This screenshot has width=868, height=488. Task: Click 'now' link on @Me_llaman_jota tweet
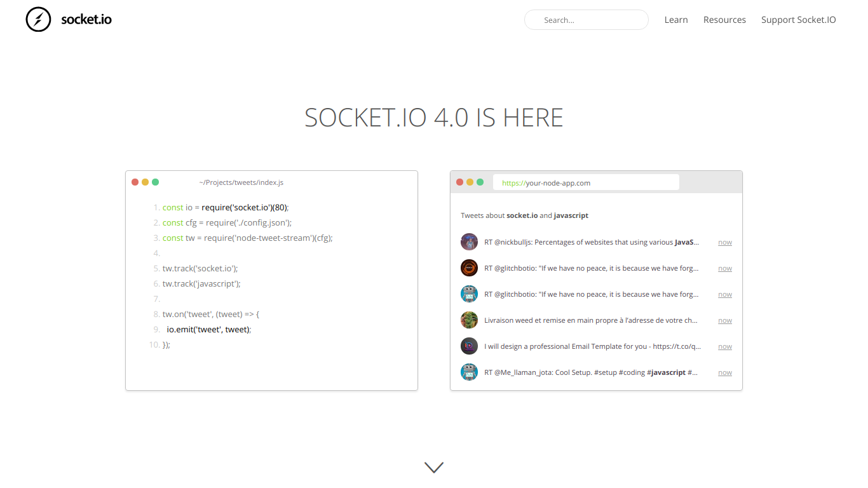pos(725,372)
